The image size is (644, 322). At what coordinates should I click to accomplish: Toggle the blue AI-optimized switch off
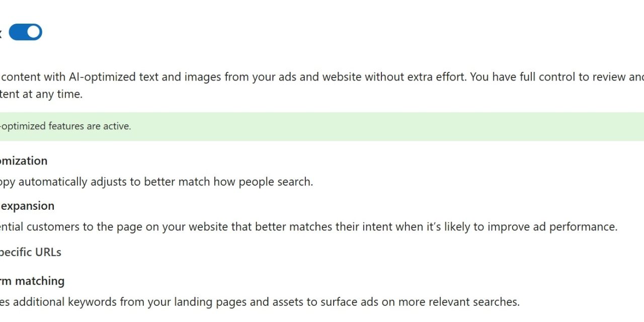click(25, 32)
